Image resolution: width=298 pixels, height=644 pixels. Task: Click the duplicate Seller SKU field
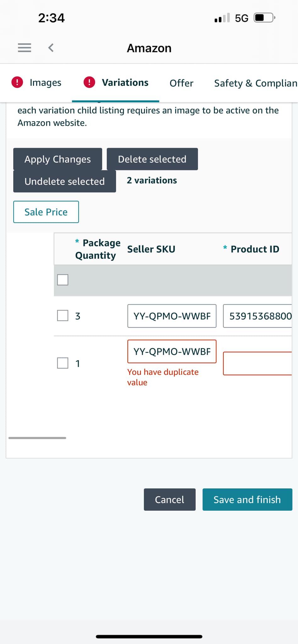pos(172,352)
